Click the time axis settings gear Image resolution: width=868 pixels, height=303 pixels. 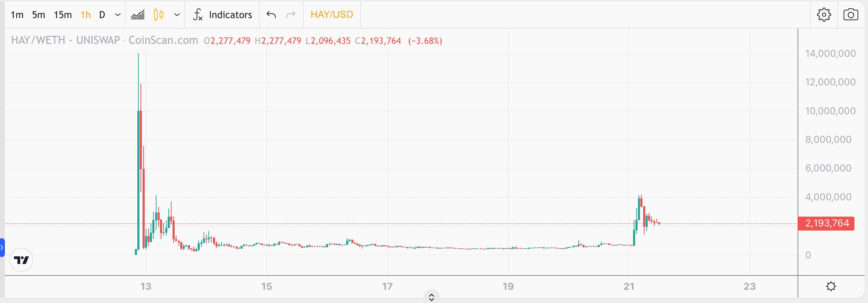click(x=831, y=286)
